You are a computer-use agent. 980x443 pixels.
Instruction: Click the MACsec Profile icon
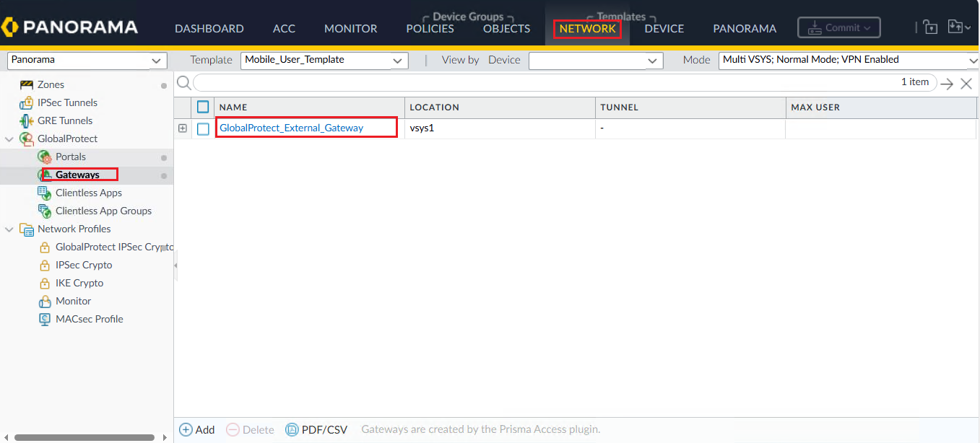pos(44,319)
